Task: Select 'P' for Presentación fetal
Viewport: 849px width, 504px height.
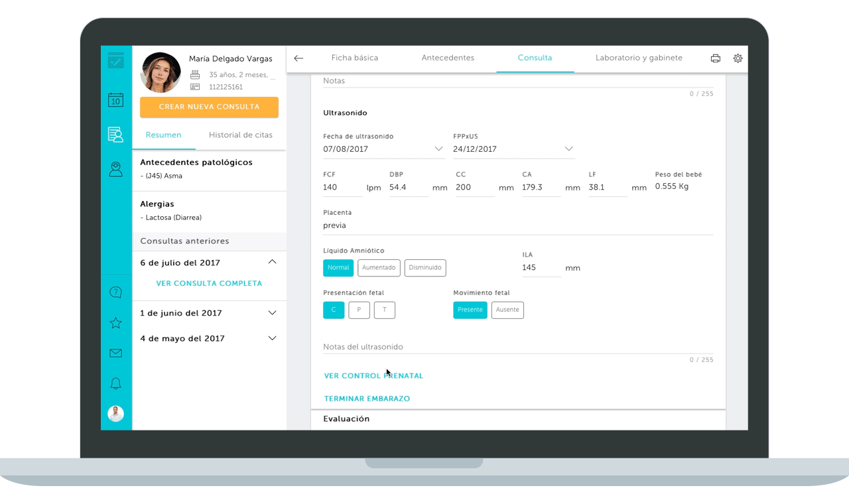Action: click(359, 310)
